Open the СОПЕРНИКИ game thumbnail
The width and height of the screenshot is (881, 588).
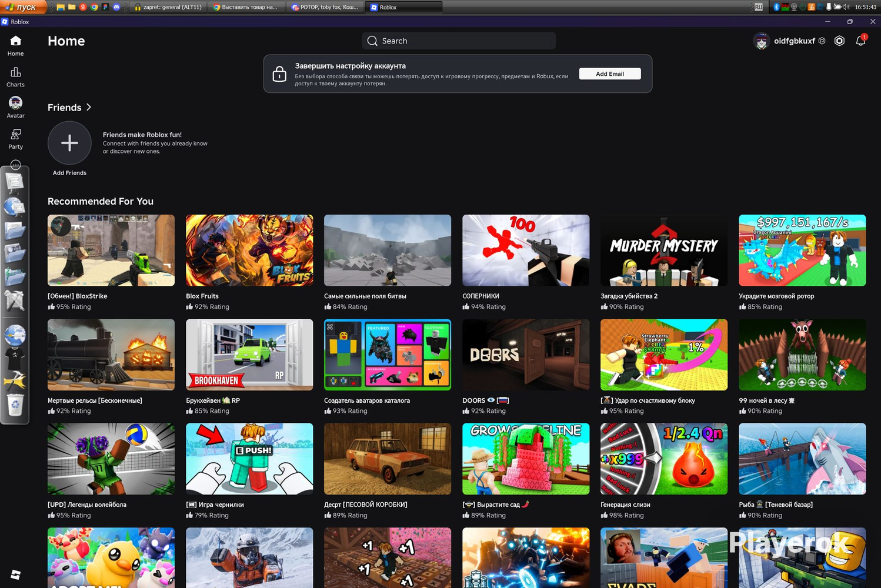pos(526,250)
